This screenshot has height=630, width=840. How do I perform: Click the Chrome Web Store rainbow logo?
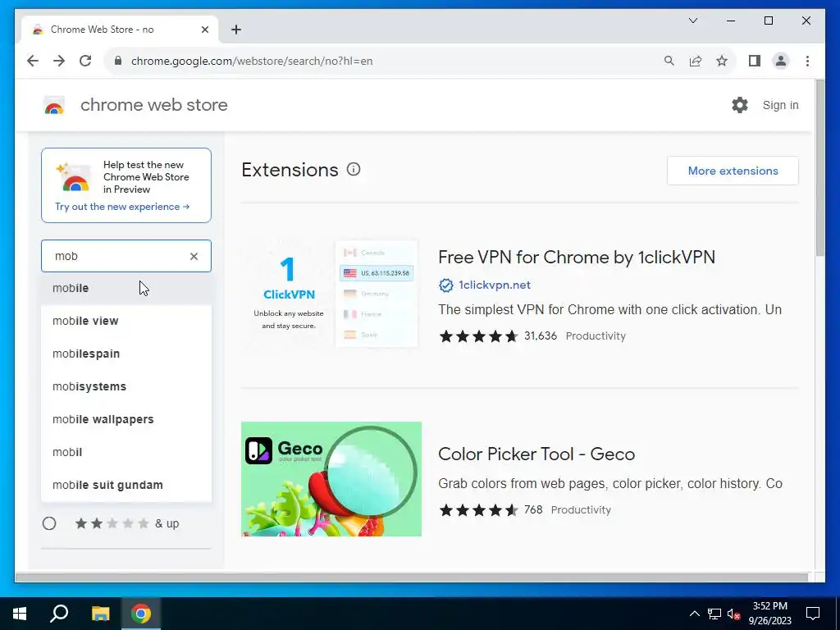pos(54,106)
